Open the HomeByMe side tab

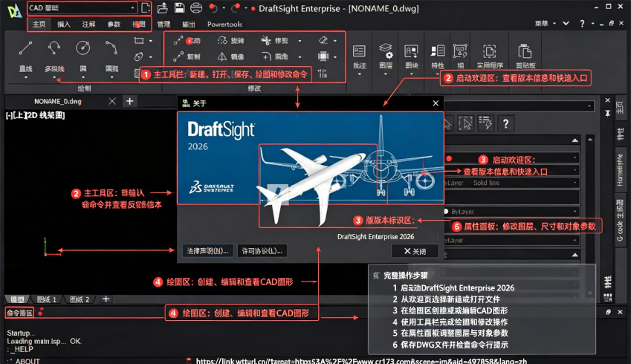click(620, 169)
